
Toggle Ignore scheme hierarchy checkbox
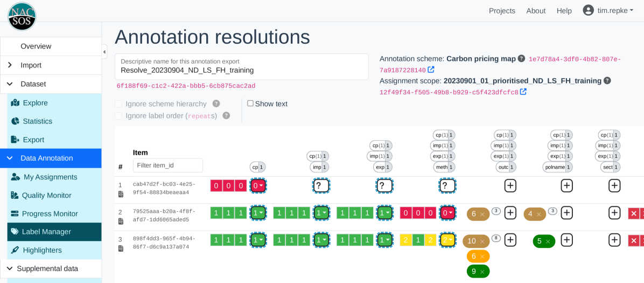pos(118,103)
